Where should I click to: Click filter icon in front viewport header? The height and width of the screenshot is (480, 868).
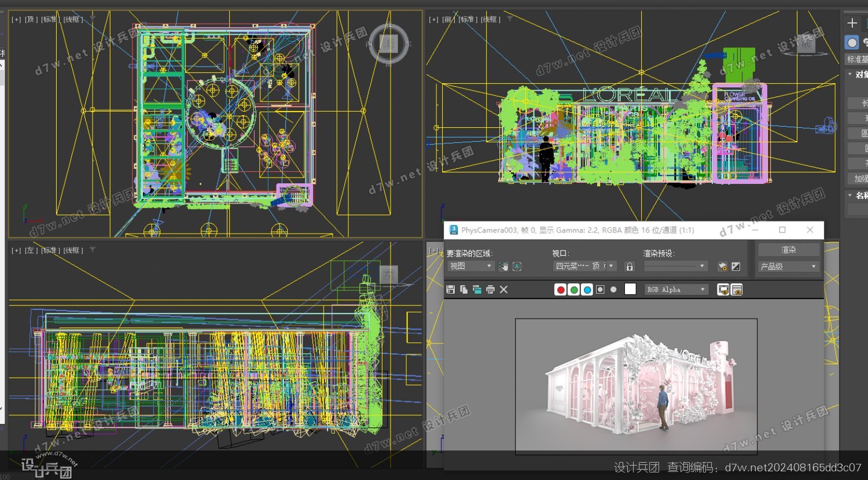[510, 19]
